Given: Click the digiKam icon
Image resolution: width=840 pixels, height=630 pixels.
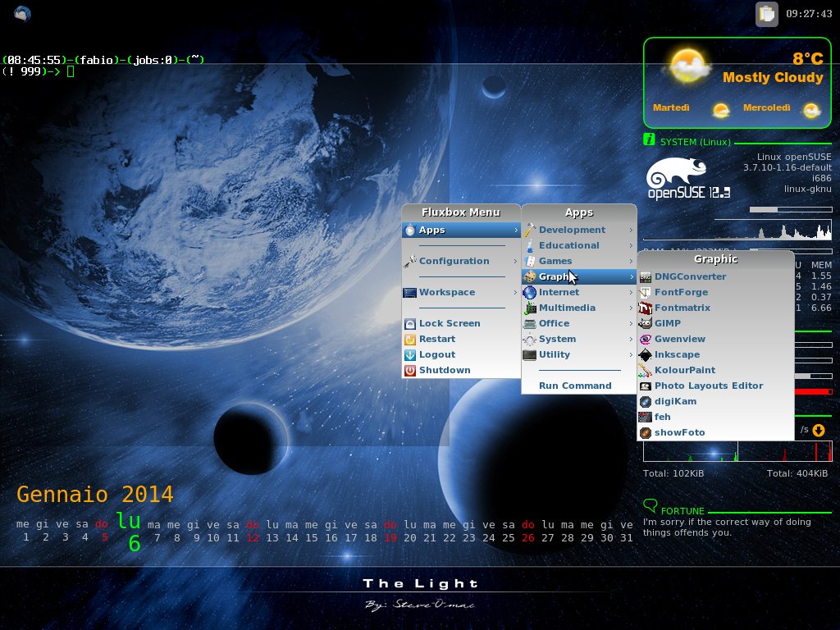Looking at the screenshot, I should pyautogui.click(x=646, y=401).
